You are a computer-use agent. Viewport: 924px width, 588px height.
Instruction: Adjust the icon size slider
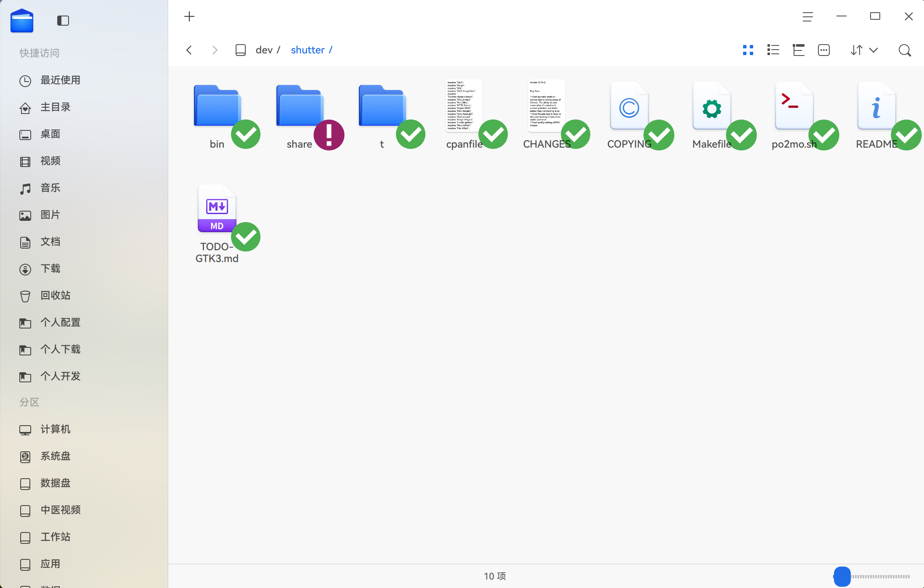pyautogui.click(x=843, y=577)
